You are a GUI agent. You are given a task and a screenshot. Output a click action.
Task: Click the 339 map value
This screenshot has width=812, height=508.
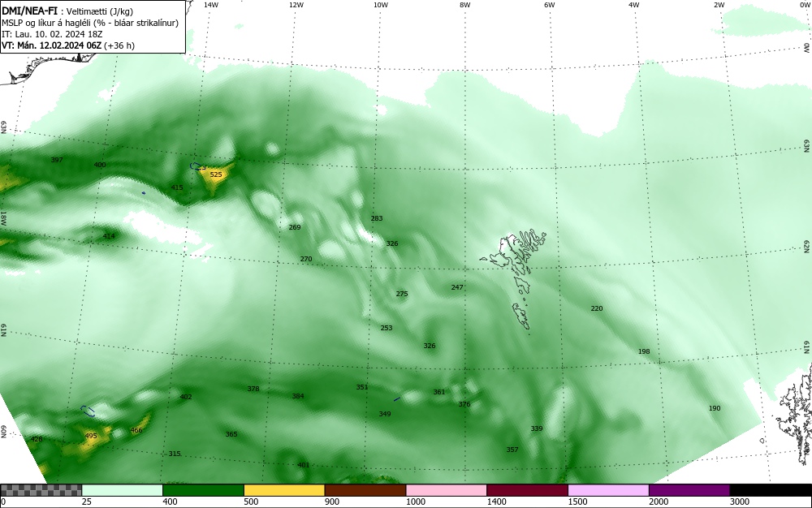click(x=537, y=428)
